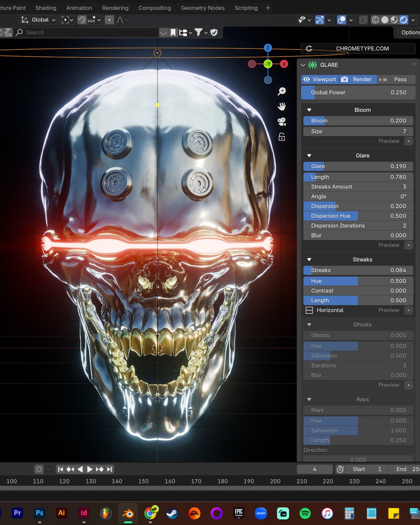Screen dimensions: 420x525
Task: Open the Global transform orientation dropdown
Action: coord(38,20)
